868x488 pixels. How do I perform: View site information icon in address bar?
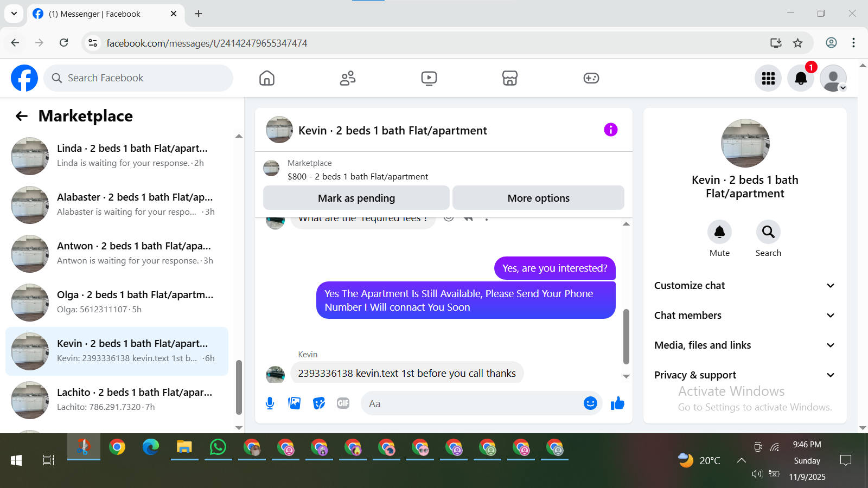pyautogui.click(x=93, y=43)
